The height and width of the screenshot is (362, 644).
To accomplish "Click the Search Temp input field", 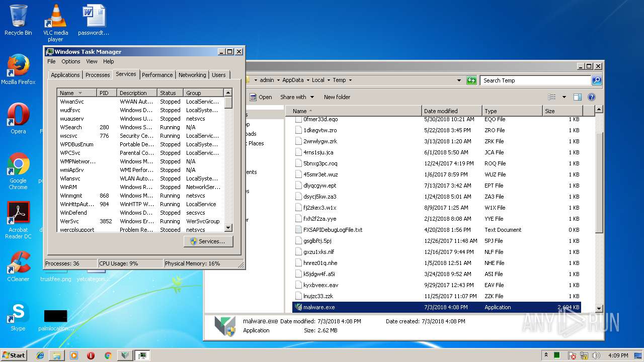I will point(535,80).
